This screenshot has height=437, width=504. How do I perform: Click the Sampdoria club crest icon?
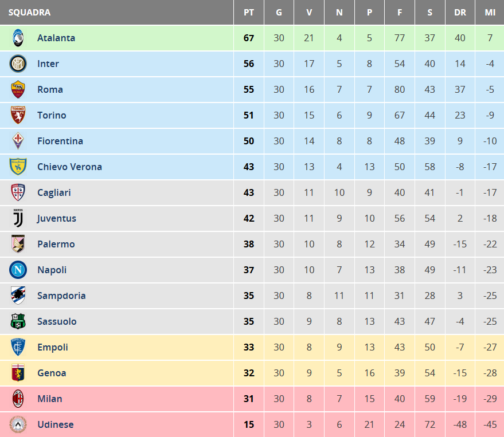point(18,296)
